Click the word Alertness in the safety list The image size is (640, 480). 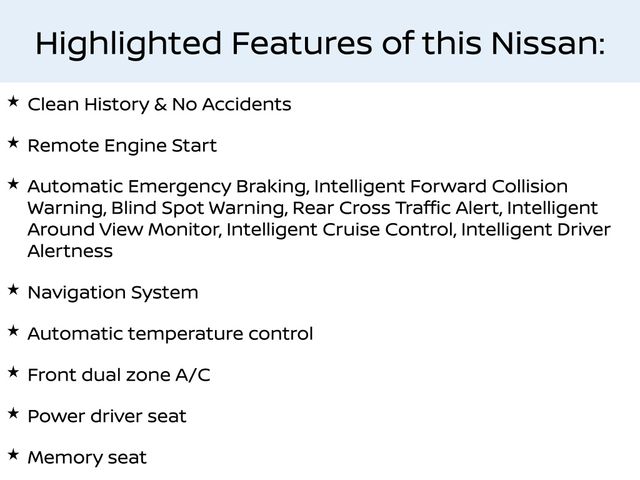[70, 251]
